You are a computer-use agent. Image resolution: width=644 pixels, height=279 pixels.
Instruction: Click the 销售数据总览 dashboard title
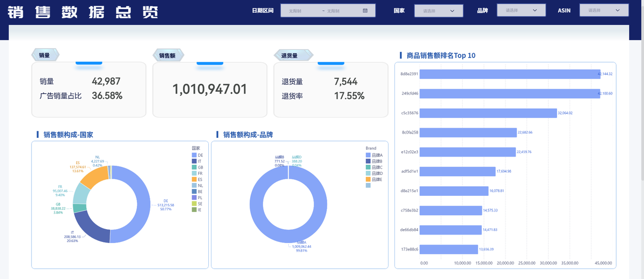(x=82, y=12)
